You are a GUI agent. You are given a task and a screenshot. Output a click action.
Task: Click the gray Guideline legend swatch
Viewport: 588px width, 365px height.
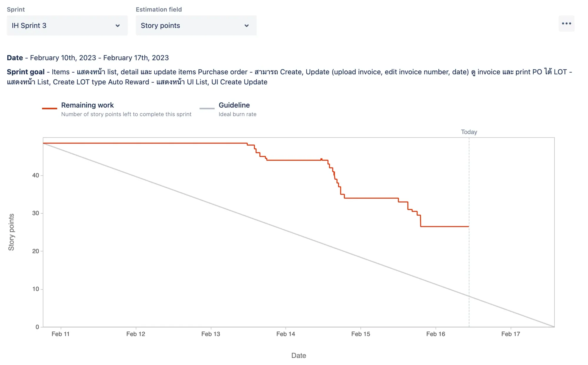[207, 108]
